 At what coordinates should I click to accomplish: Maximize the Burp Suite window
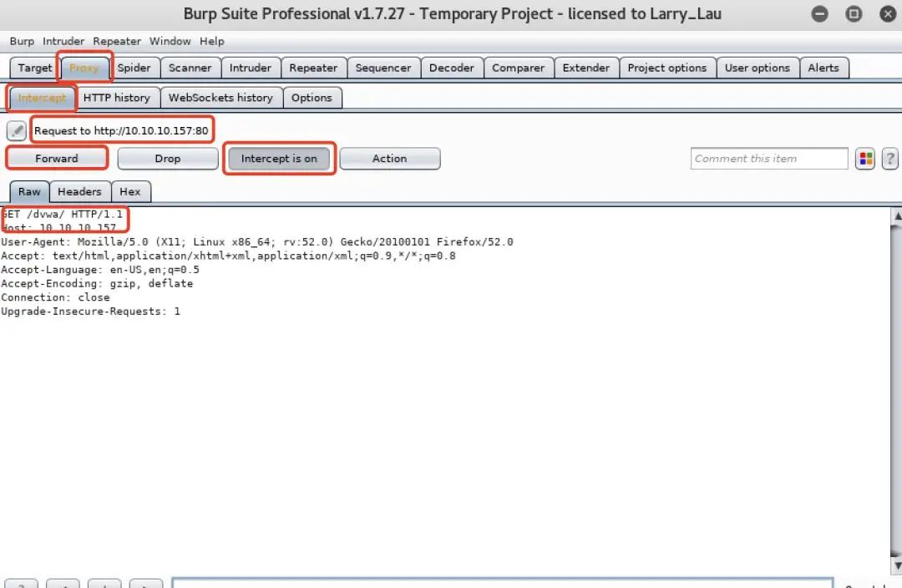(x=854, y=14)
